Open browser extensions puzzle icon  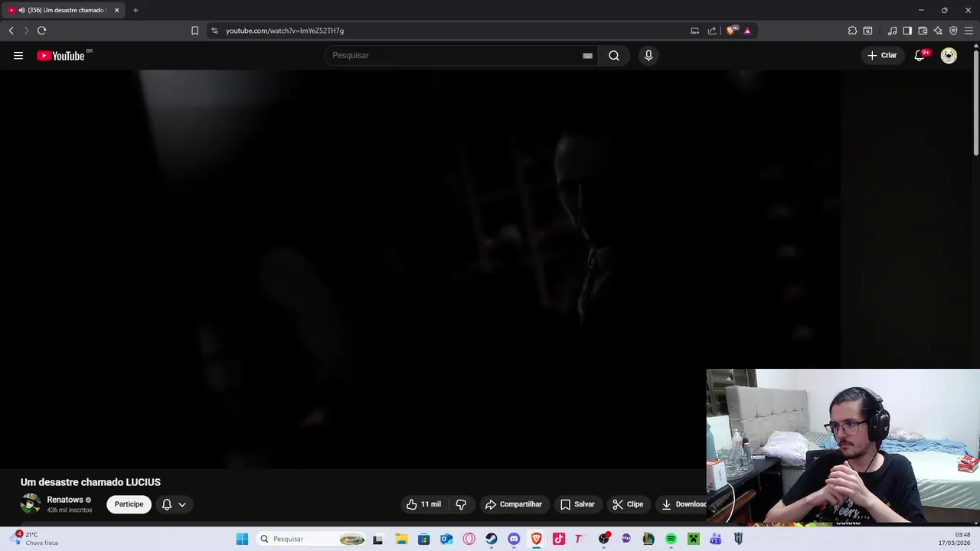pos(852,31)
